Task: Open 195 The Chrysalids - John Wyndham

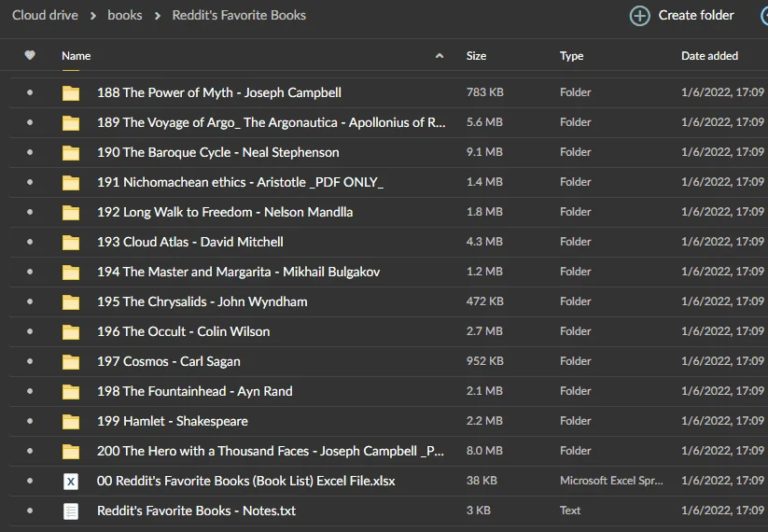Action: click(202, 301)
